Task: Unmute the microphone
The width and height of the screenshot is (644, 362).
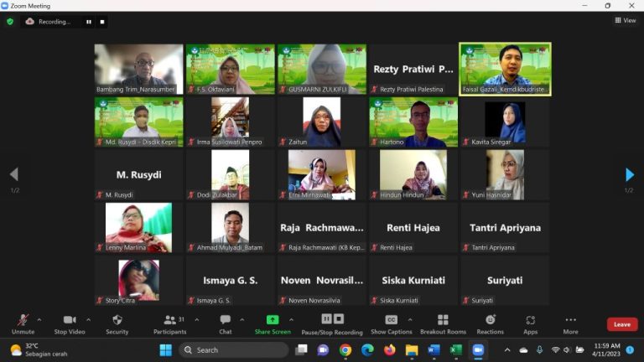Action: click(23, 324)
